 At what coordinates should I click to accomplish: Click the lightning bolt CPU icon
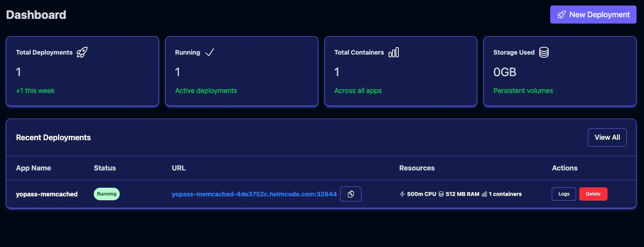coord(402,194)
